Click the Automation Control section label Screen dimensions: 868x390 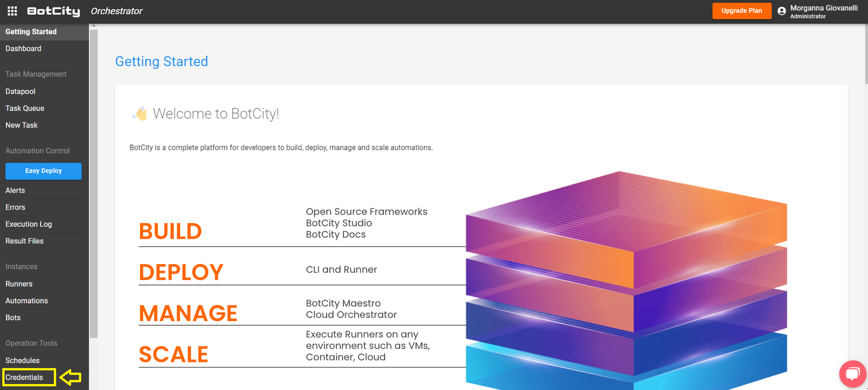pos(37,151)
